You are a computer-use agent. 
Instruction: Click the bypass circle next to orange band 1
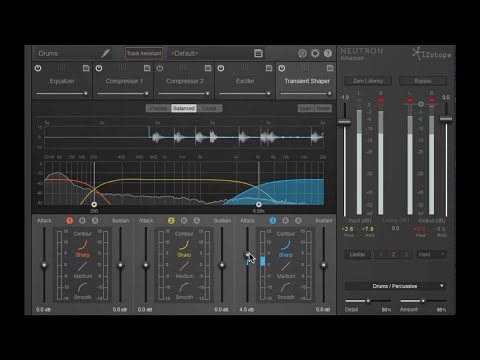pyautogui.click(x=82, y=221)
